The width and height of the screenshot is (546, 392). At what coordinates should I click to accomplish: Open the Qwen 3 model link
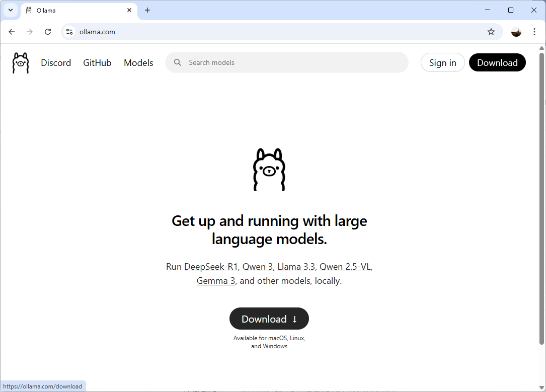click(x=258, y=267)
